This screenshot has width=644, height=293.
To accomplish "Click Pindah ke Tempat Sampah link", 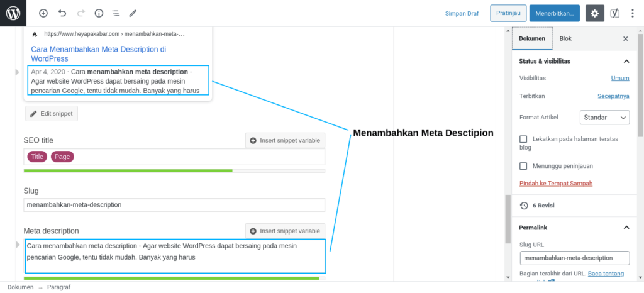I will click(556, 184).
